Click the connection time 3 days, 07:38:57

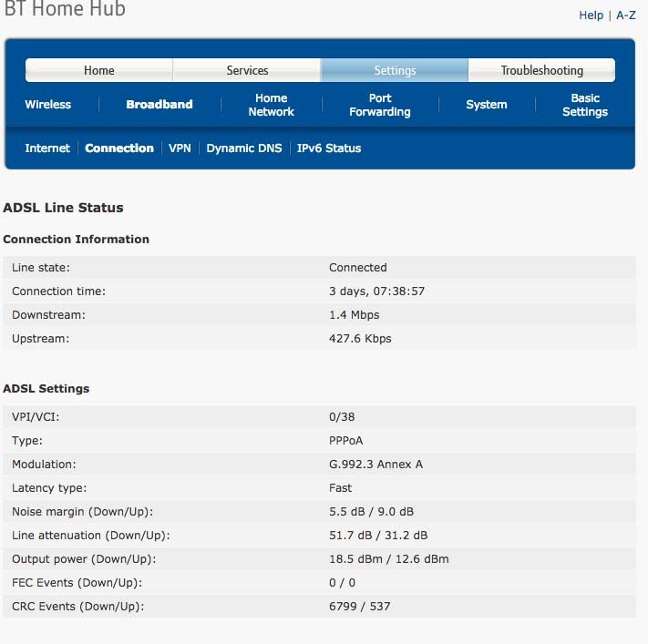point(377,291)
